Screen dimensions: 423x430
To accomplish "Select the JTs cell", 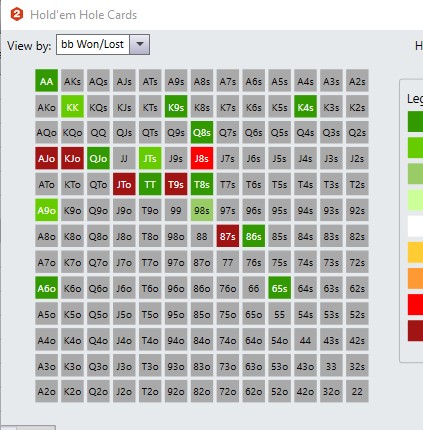I will point(150,159).
